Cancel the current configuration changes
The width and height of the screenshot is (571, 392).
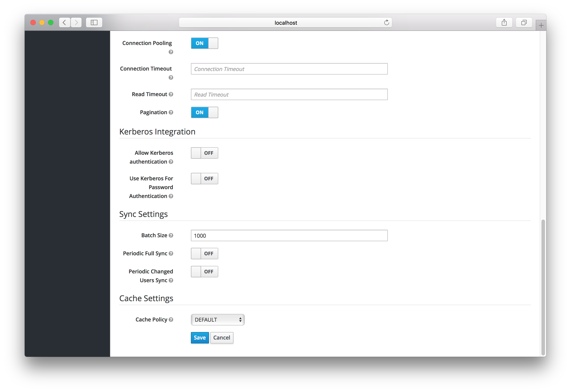pos(221,337)
